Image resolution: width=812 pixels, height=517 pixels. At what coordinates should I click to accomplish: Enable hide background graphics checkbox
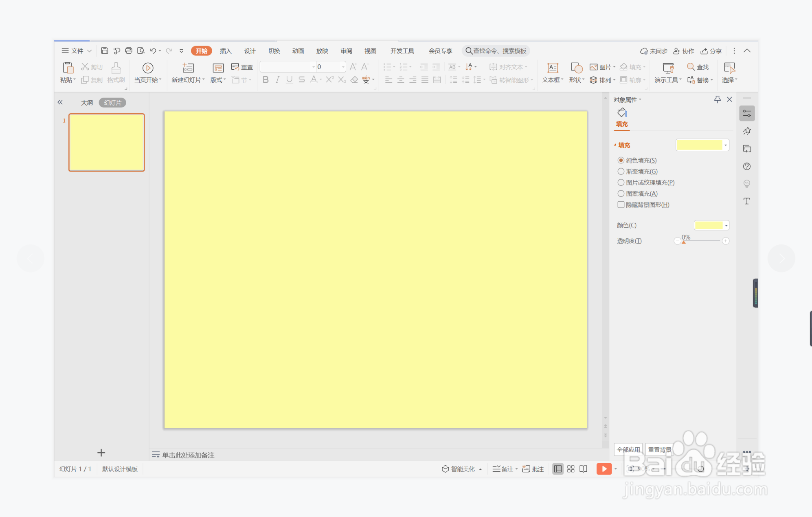click(621, 205)
